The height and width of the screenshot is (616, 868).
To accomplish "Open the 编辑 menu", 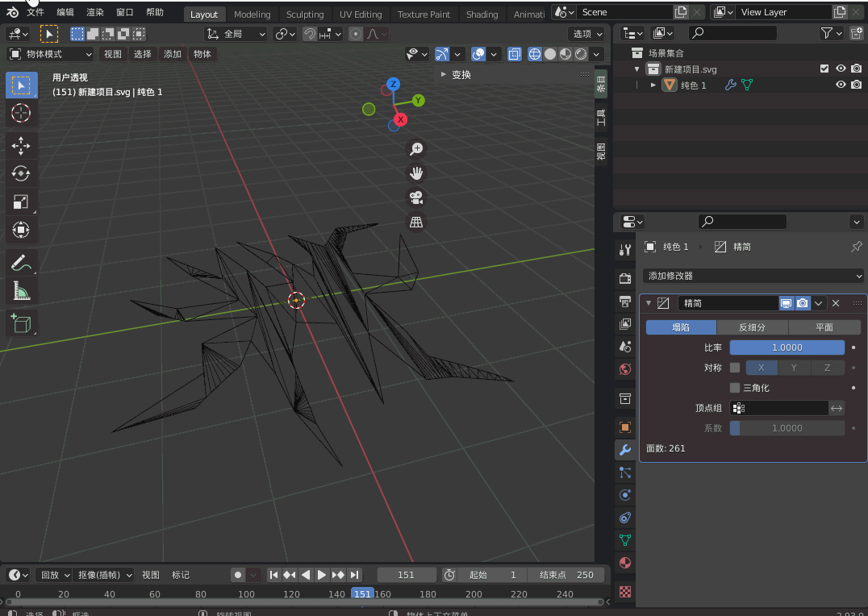I will pos(65,11).
